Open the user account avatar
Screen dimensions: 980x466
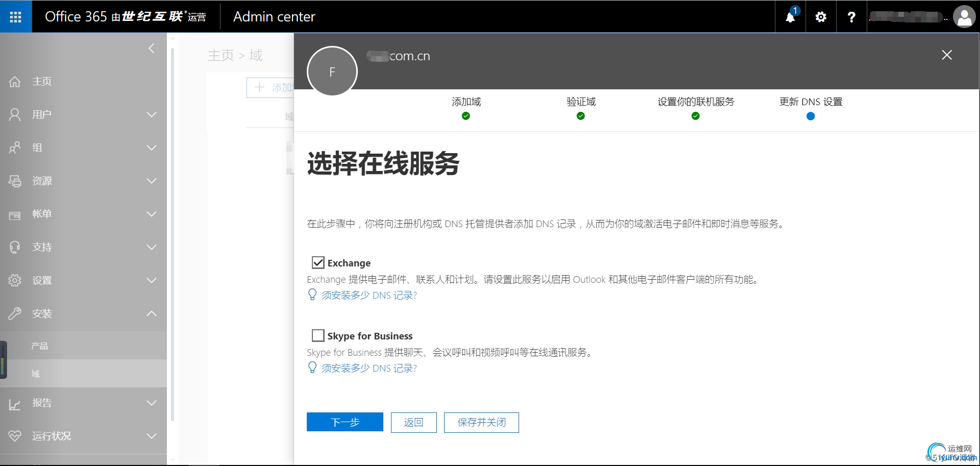click(x=964, y=17)
